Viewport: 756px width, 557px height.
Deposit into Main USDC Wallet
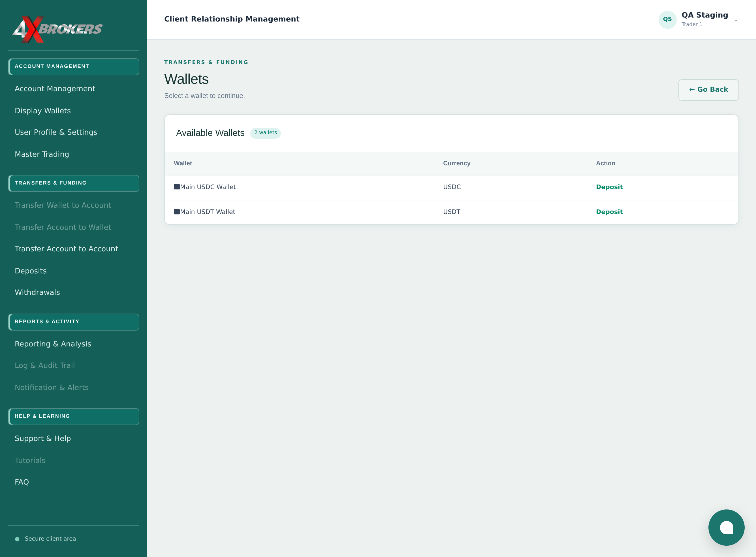pos(609,187)
